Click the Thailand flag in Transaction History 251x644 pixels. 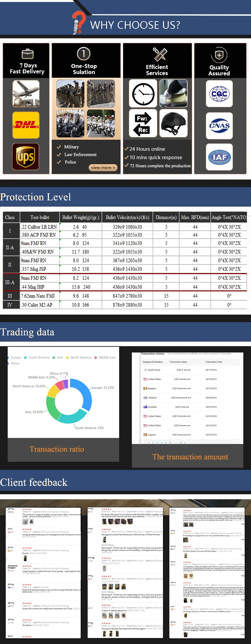pyautogui.click(x=145, y=398)
